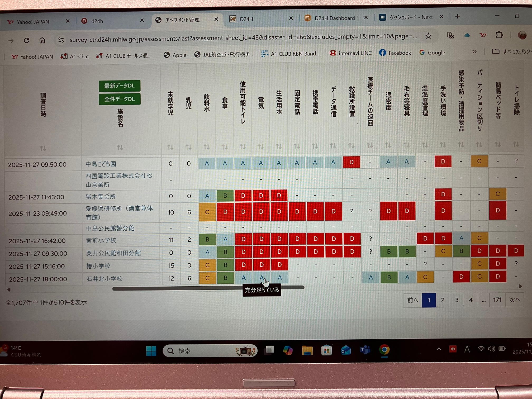
Task: Open File Explorer in taskbar
Action: click(307, 350)
